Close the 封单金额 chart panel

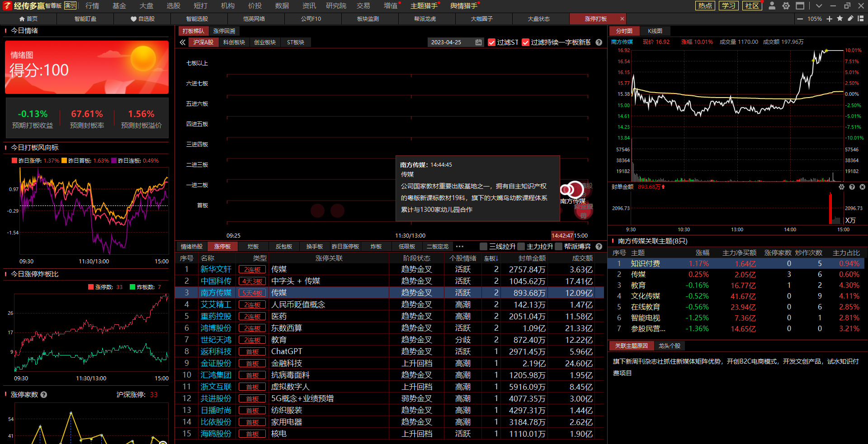[863, 187]
